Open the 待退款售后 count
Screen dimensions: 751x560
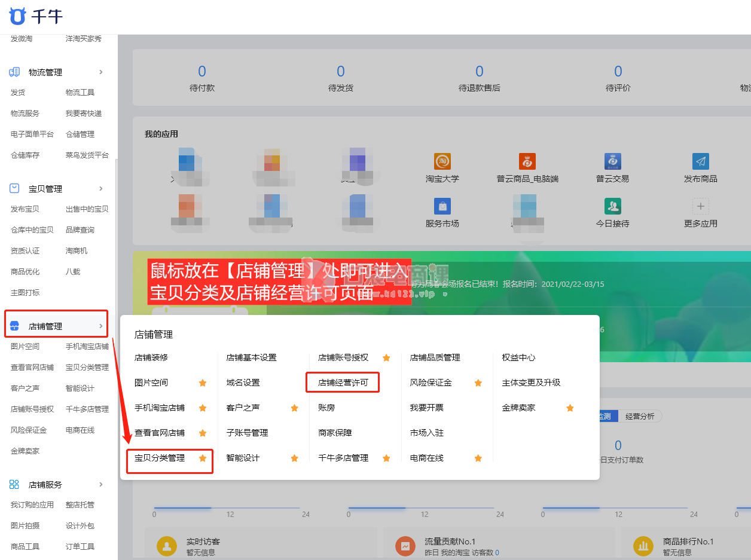tap(480, 72)
